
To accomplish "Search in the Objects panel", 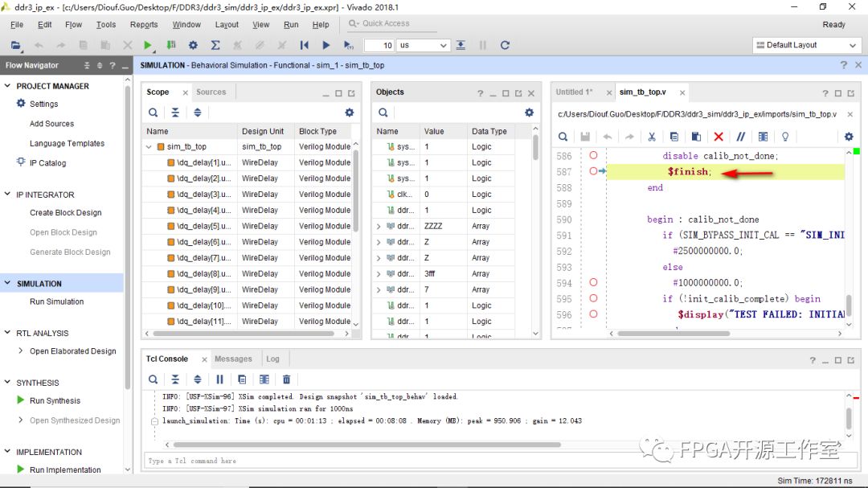I will 383,113.
